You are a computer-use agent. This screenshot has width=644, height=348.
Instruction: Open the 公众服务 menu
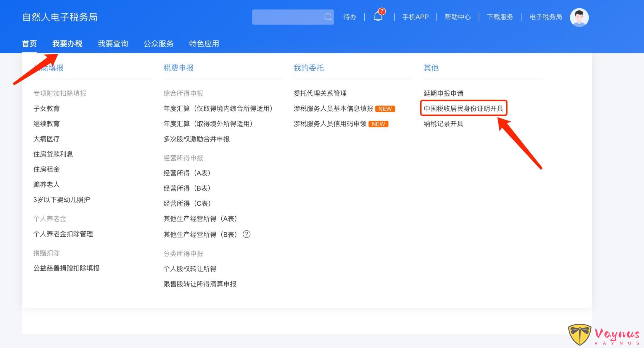159,43
